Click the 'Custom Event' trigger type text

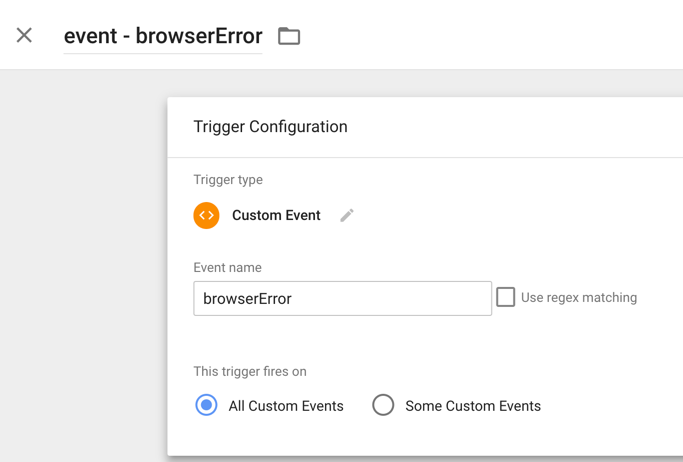tap(276, 215)
